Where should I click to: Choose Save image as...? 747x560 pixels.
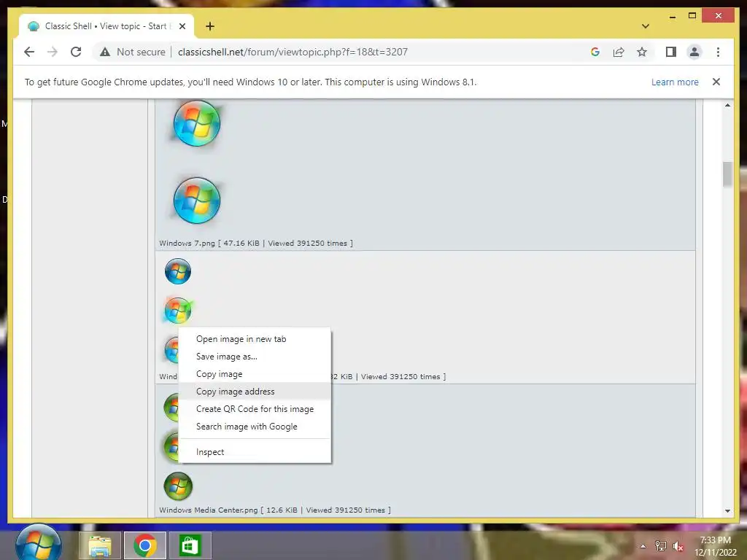255,357
